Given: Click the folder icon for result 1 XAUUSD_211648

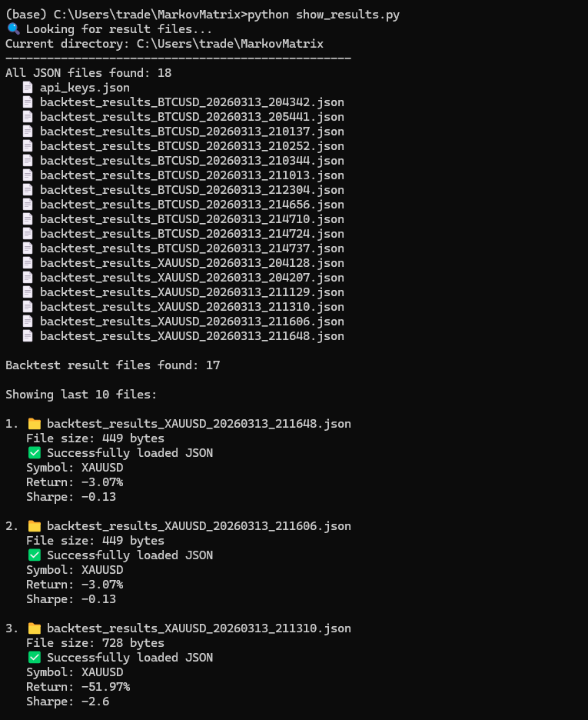Looking at the screenshot, I should tap(34, 424).
